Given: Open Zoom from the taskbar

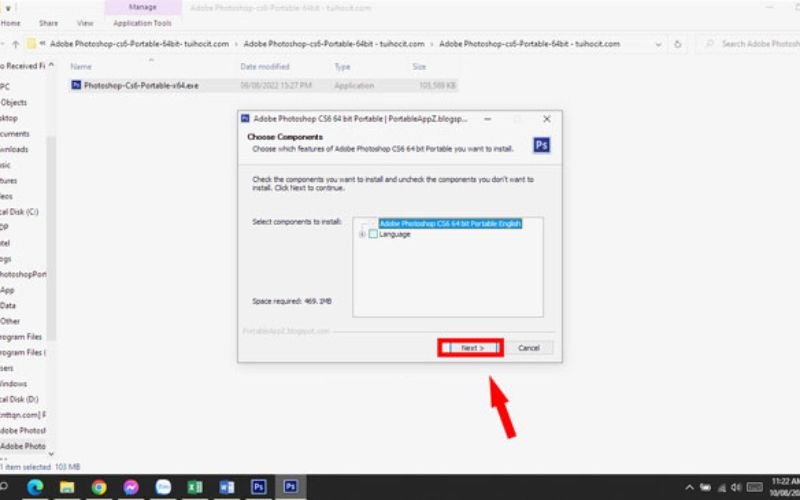Looking at the screenshot, I should pyautogui.click(x=163, y=487).
